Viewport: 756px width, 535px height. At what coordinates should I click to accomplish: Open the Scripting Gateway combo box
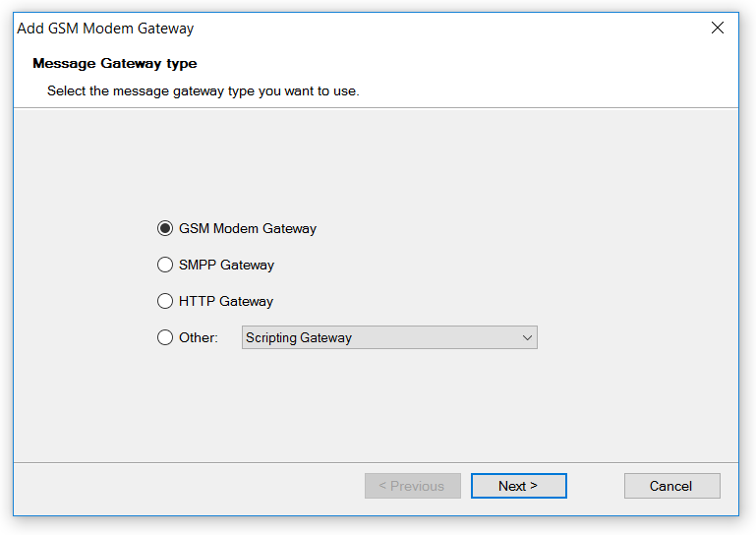pyautogui.click(x=389, y=337)
